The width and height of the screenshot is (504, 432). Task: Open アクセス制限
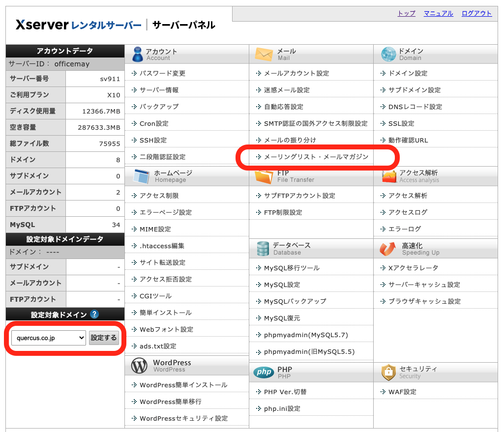point(159,196)
